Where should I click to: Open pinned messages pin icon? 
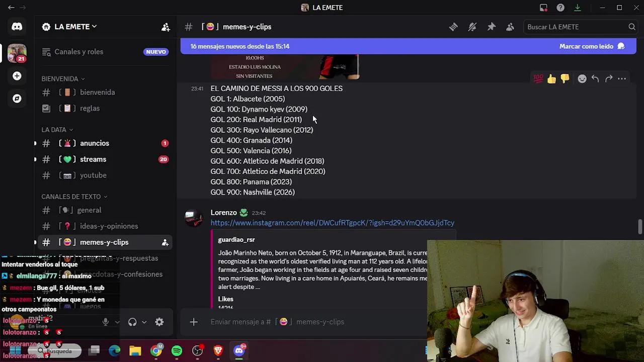[x=491, y=27]
